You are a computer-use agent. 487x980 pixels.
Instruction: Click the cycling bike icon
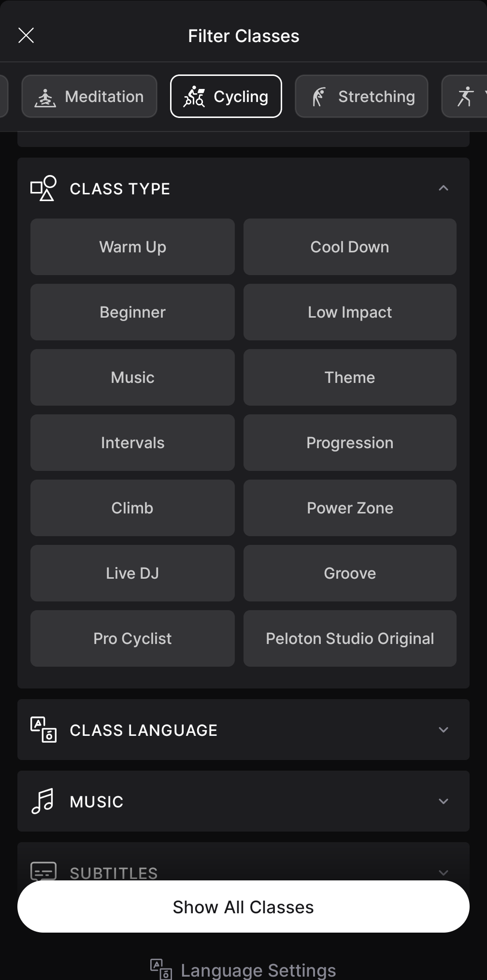[194, 97]
